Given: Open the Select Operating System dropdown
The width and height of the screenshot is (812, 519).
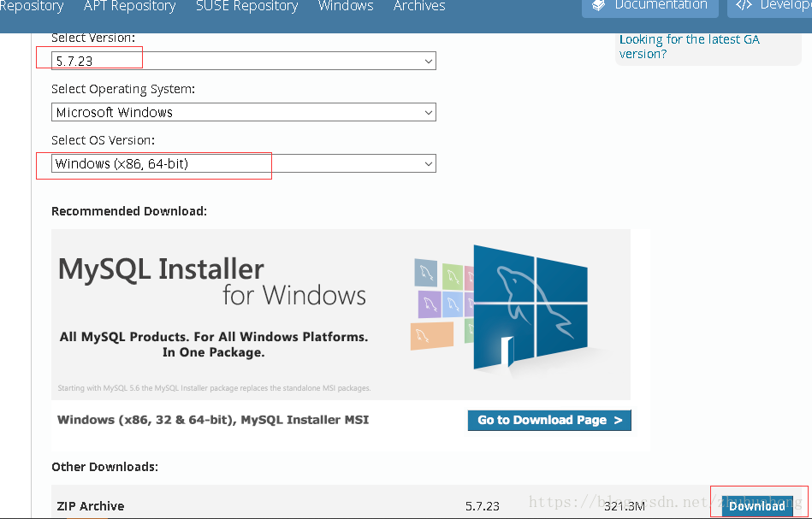Looking at the screenshot, I should [243, 112].
